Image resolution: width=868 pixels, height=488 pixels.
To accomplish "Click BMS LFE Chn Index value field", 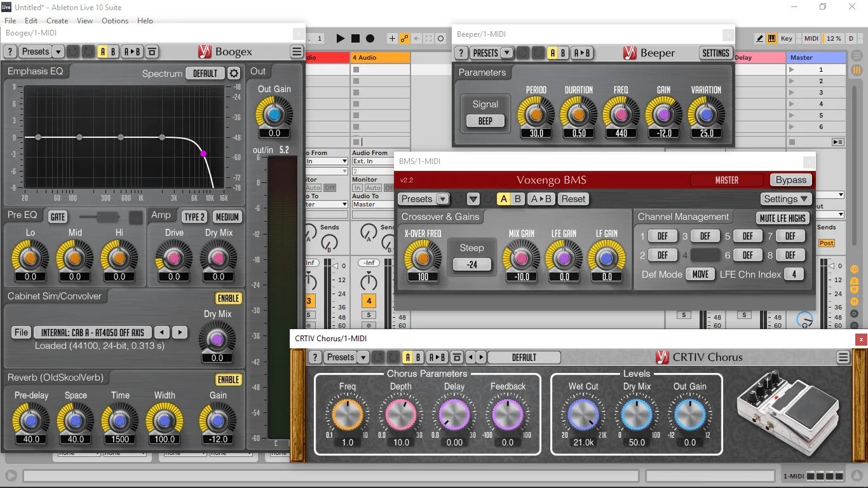I will (794, 274).
